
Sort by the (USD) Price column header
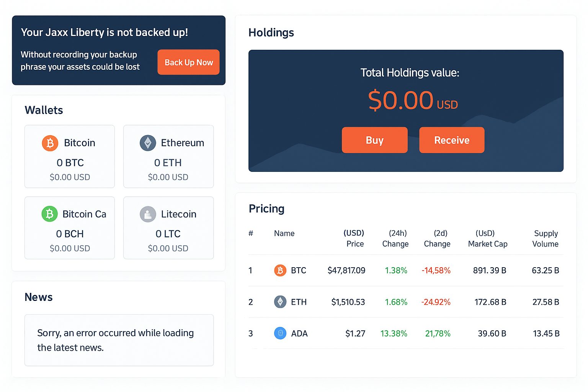point(354,238)
